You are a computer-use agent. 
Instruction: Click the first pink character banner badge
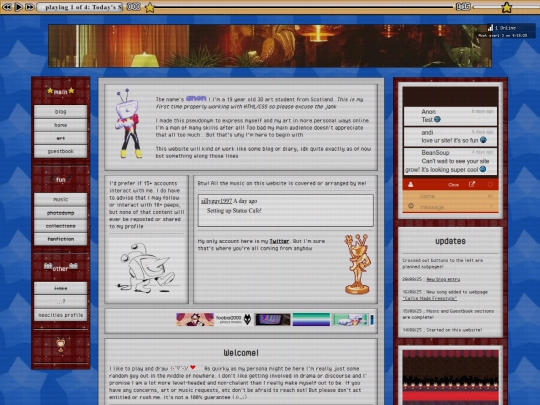pos(195,320)
